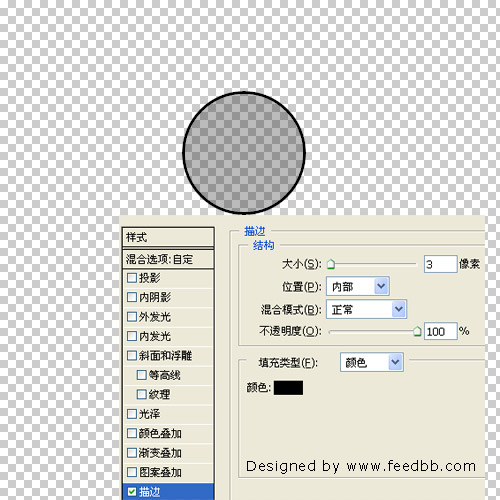The width and height of the screenshot is (500, 500).
Task: Enable the 投影 drop shadow checkbox
Action: [x=132, y=278]
